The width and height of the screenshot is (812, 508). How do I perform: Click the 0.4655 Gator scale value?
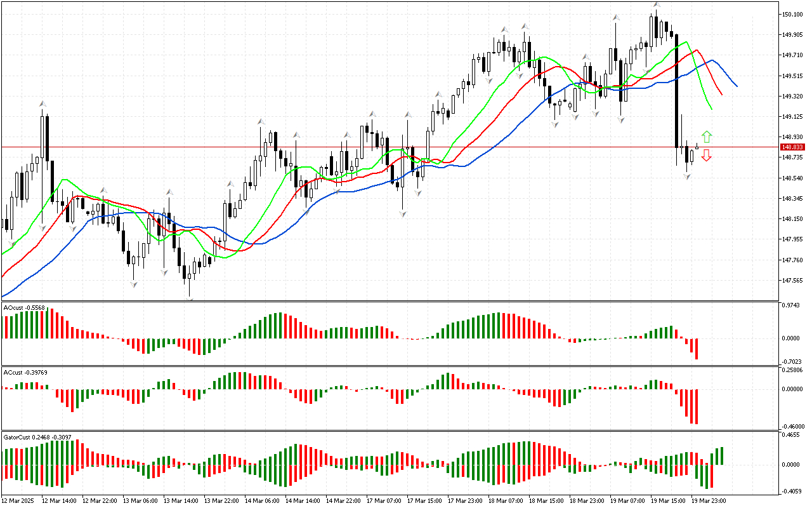(790, 435)
